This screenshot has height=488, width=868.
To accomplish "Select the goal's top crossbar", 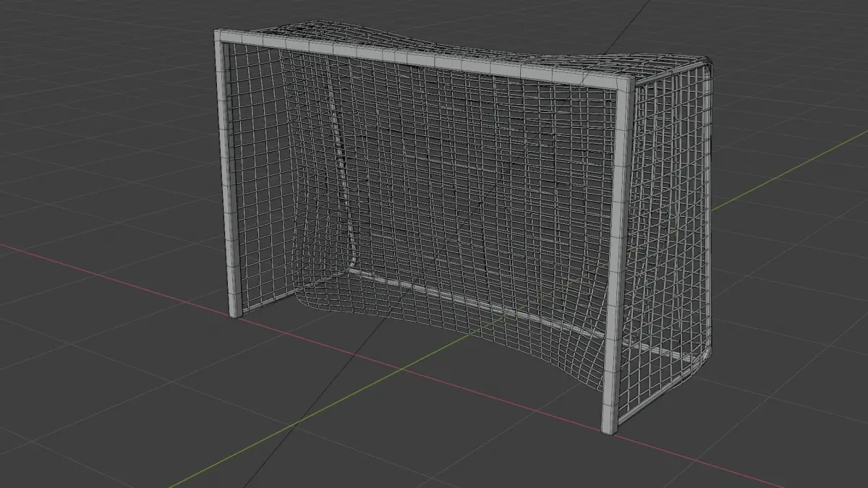I will pos(423,58).
